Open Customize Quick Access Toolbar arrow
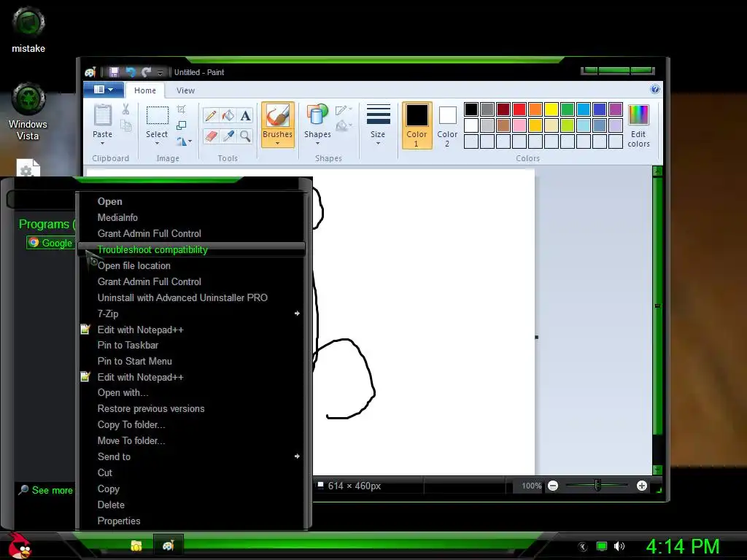Image resolution: width=747 pixels, height=560 pixels. click(160, 72)
